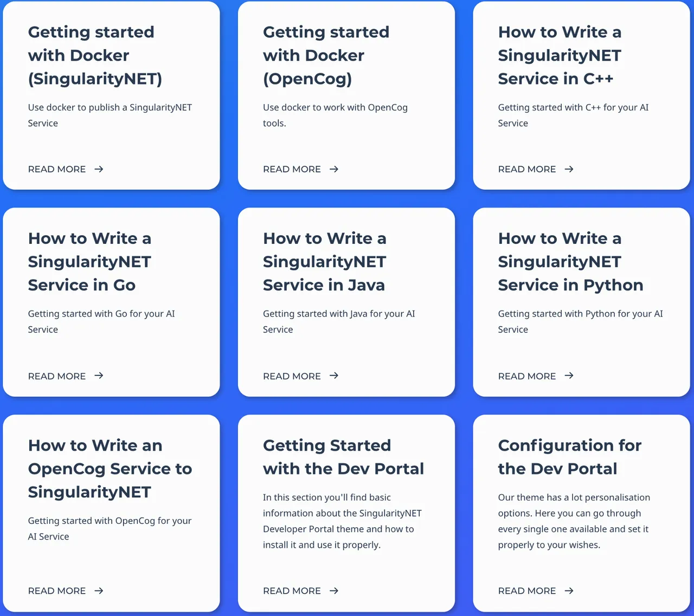Select READ MORE on the Python service card
Screen dimensions: 694x616
point(527,376)
